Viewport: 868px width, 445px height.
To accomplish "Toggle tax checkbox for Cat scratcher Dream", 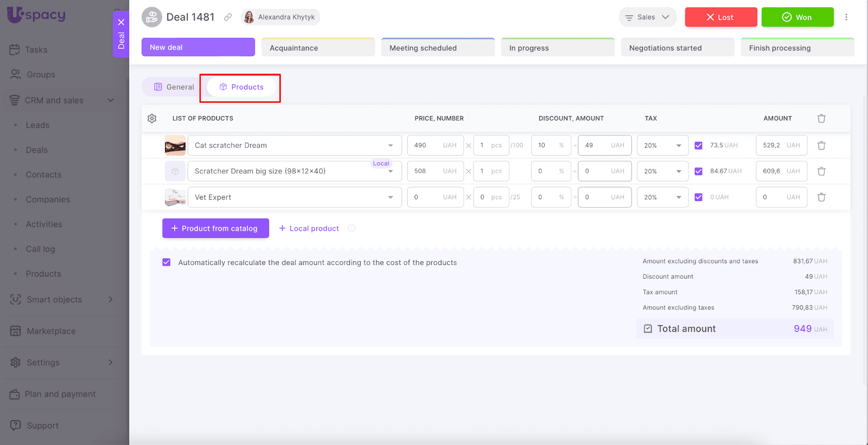I will pyautogui.click(x=698, y=145).
